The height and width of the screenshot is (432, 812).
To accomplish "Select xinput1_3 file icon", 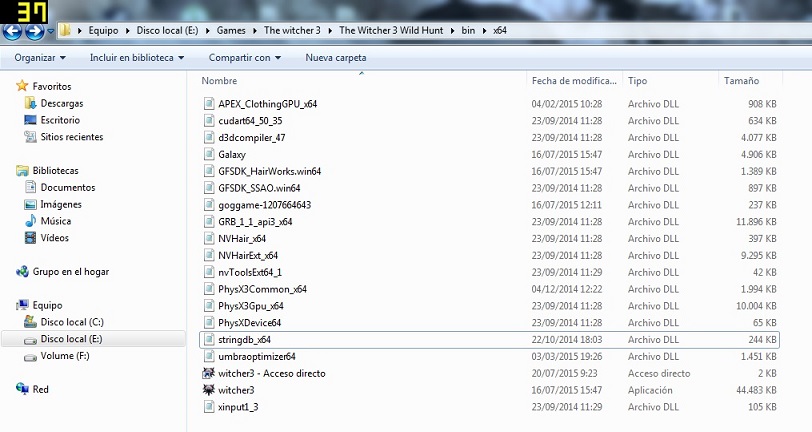I will point(209,407).
